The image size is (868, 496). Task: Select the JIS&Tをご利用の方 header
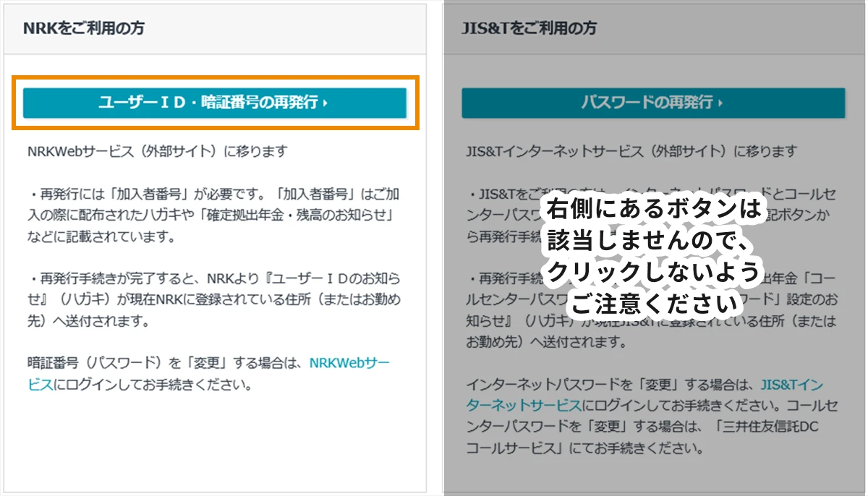point(532,27)
